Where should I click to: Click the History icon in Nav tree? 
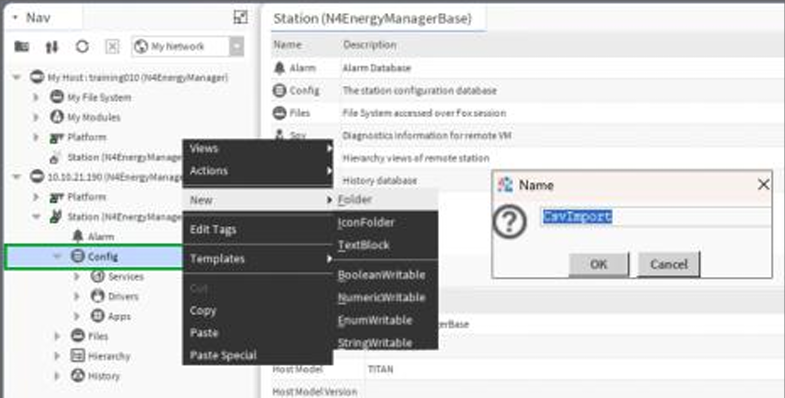click(x=78, y=375)
